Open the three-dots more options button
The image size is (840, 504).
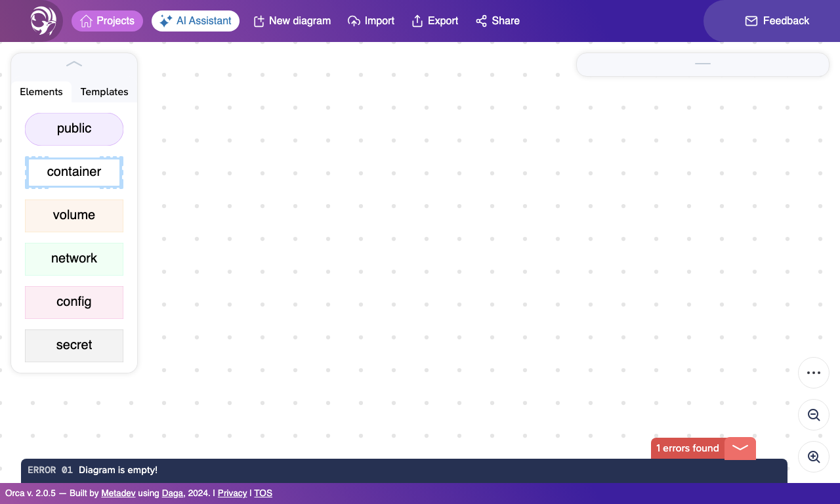(x=814, y=373)
